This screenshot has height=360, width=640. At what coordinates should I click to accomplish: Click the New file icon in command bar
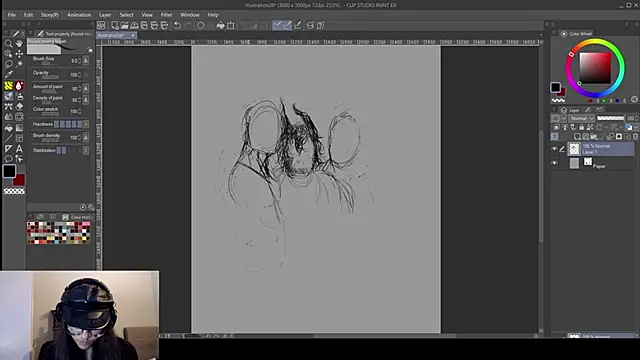coord(115,25)
